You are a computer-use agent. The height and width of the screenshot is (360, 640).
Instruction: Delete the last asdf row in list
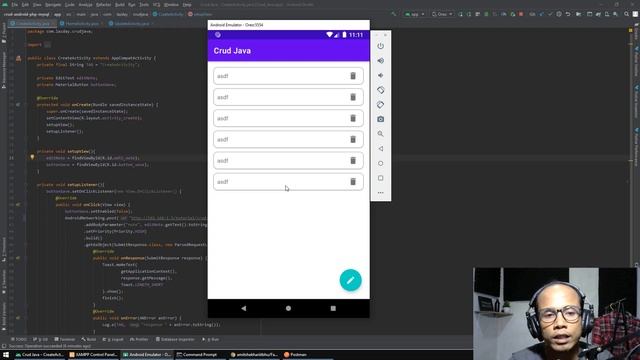pos(353,182)
